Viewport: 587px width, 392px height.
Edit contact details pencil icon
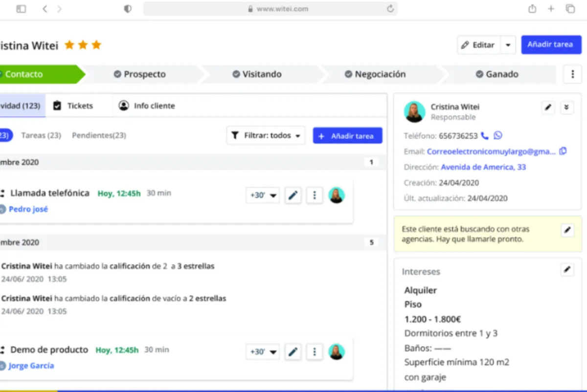pos(548,108)
